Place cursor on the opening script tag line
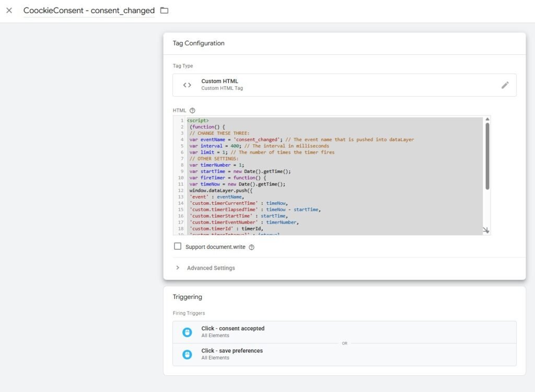 (198, 121)
